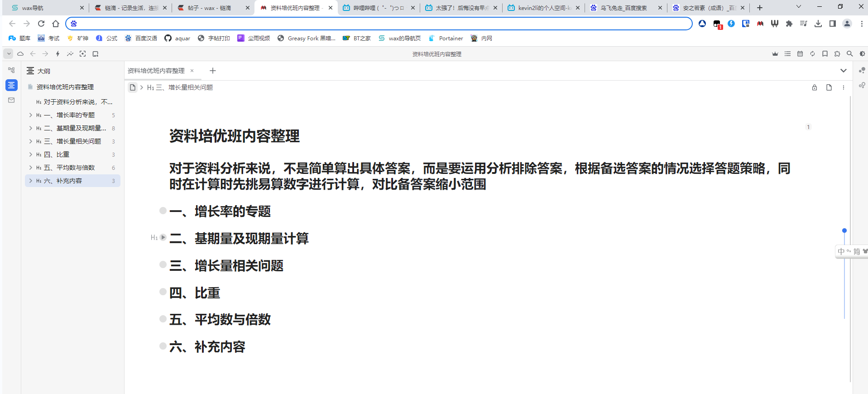Click the blue scroll position handle

point(844,231)
